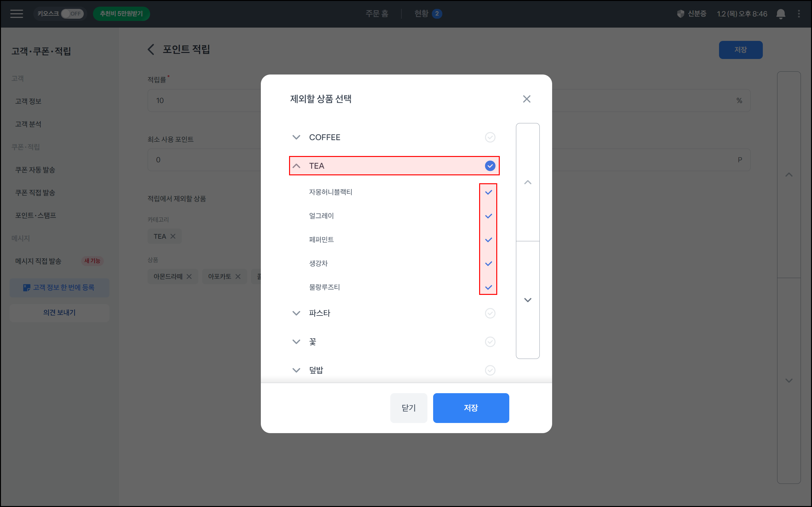
Task: Click the notification bell icon
Action: 781,14
